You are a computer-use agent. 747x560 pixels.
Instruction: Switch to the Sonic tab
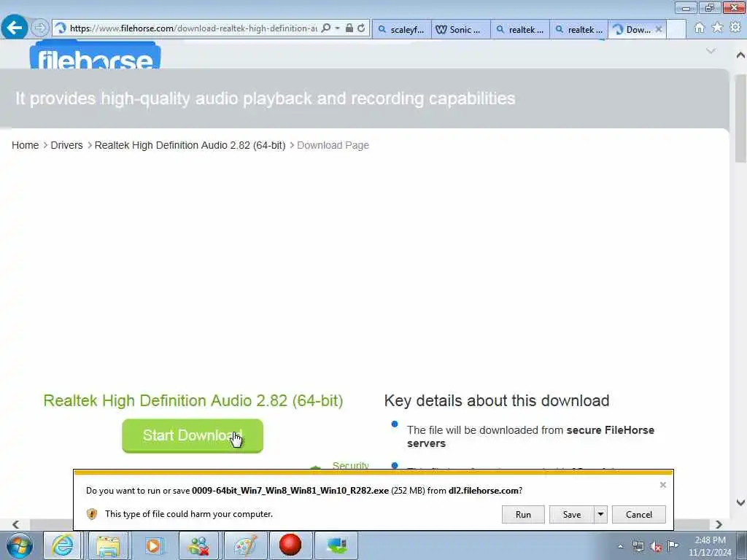(461, 29)
